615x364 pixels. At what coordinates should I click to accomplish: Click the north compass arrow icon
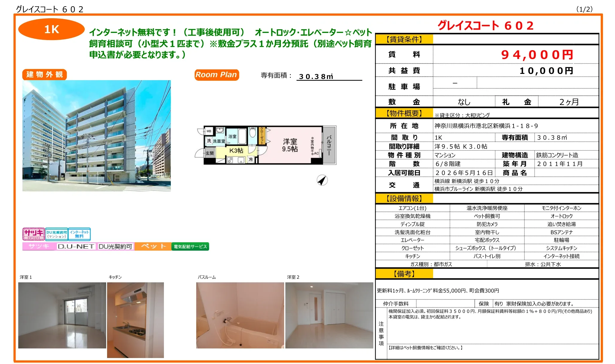point(322,180)
